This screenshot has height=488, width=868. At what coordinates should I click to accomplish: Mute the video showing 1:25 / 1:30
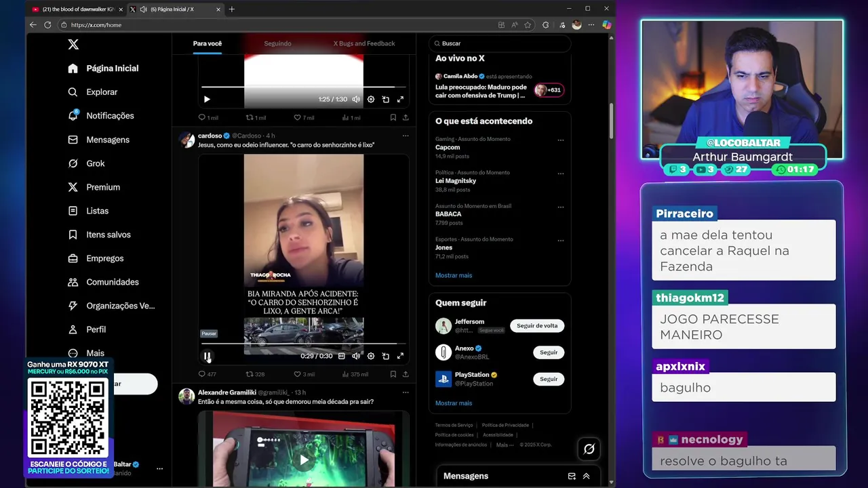pos(356,100)
